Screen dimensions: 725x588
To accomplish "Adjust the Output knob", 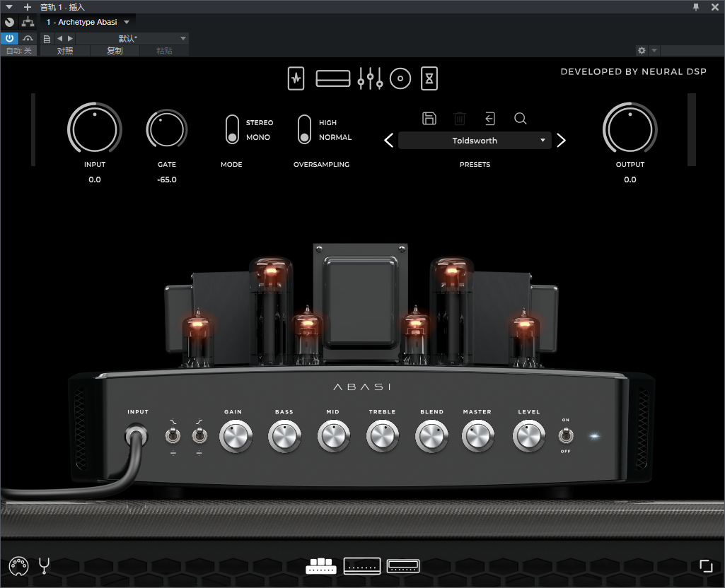I will (630, 127).
